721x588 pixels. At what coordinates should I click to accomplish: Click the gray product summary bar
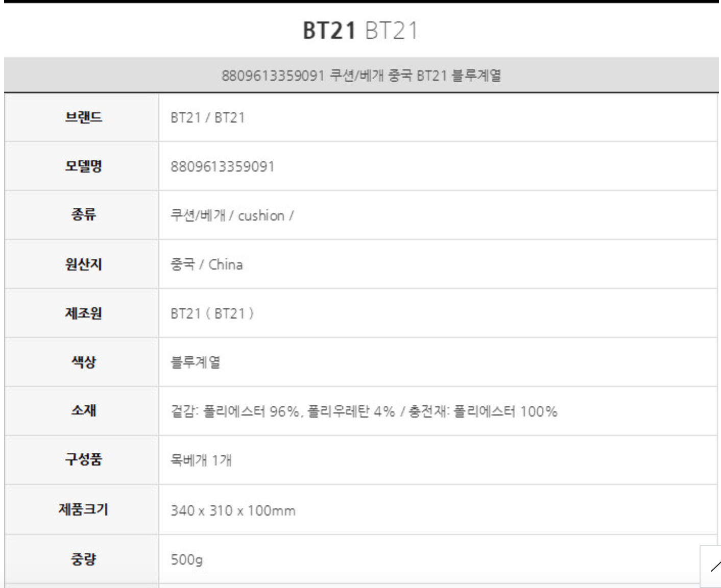tap(361, 76)
